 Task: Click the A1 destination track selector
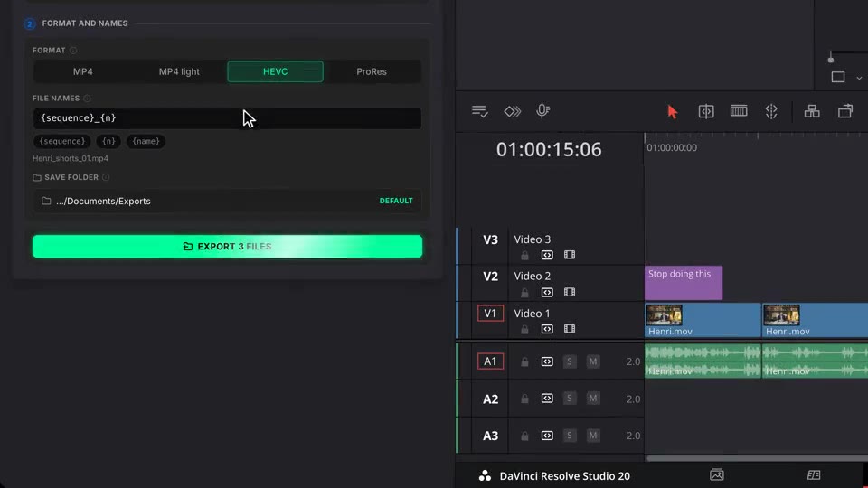pyautogui.click(x=490, y=361)
